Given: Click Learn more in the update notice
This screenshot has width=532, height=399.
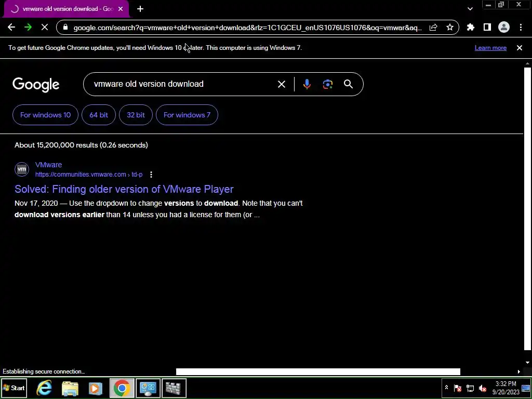Looking at the screenshot, I should pyautogui.click(x=490, y=48).
